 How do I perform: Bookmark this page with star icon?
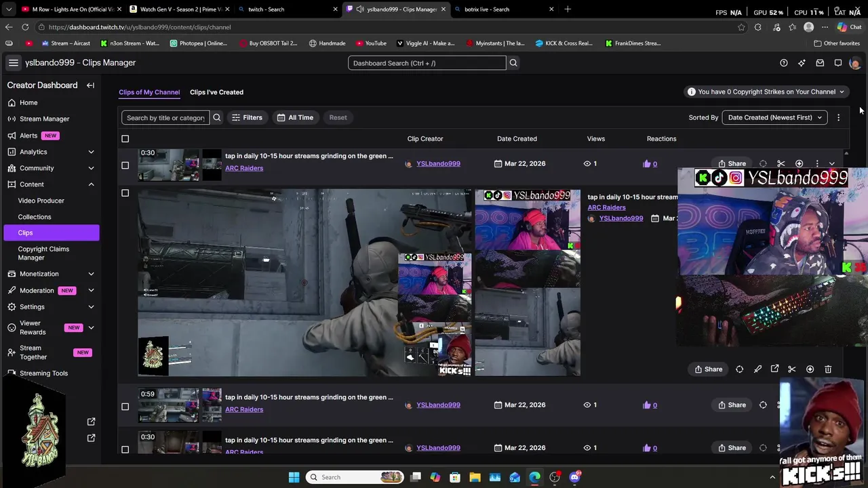[x=741, y=27]
